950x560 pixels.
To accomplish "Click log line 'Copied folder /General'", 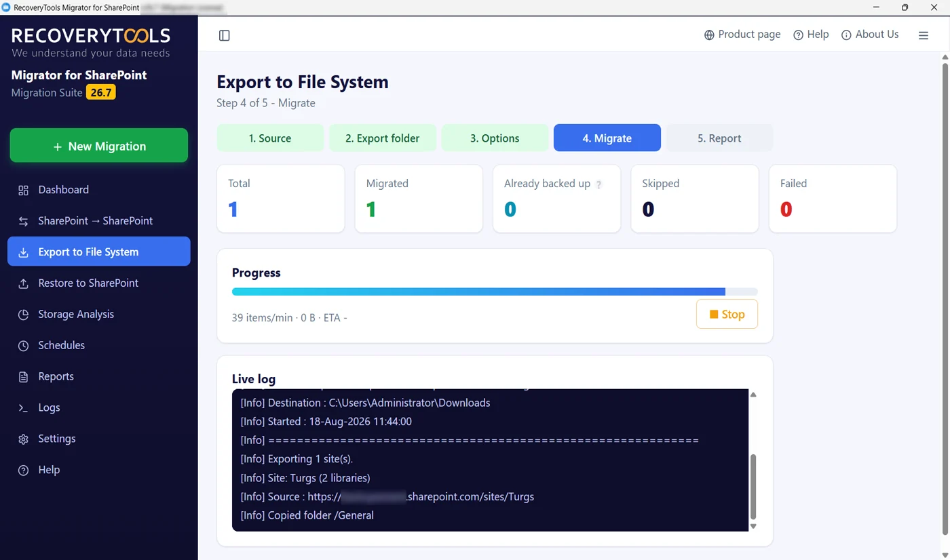I will click(x=307, y=515).
